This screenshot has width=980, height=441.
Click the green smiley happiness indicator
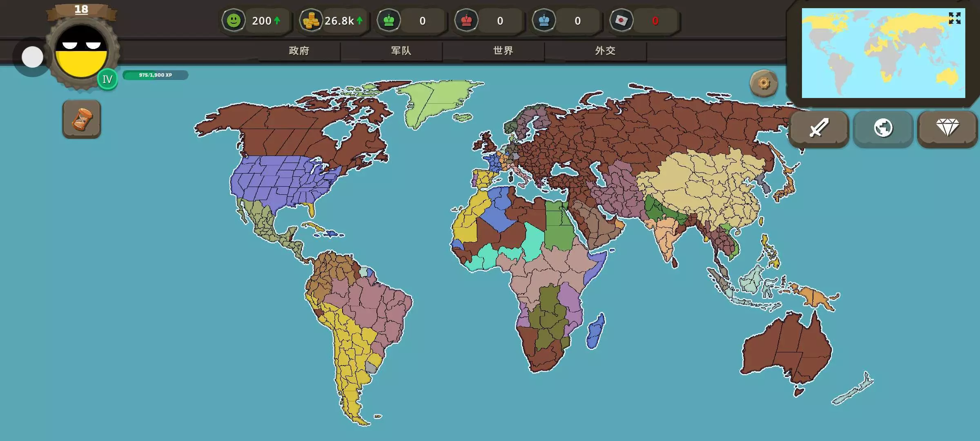click(x=234, y=20)
